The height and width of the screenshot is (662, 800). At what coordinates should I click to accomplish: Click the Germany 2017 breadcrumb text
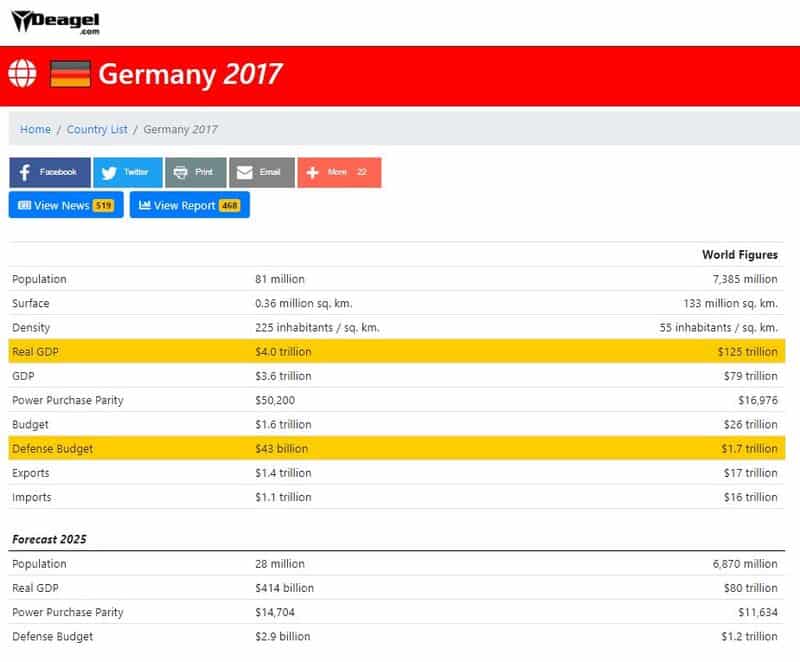pos(180,129)
